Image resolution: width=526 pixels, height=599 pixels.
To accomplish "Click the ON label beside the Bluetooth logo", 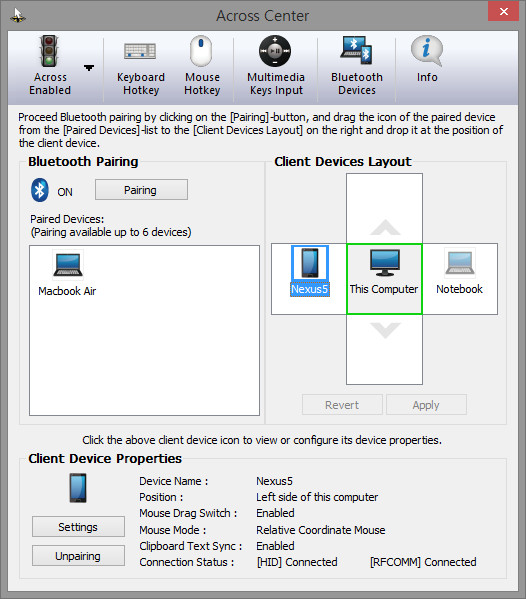I will click(x=65, y=192).
